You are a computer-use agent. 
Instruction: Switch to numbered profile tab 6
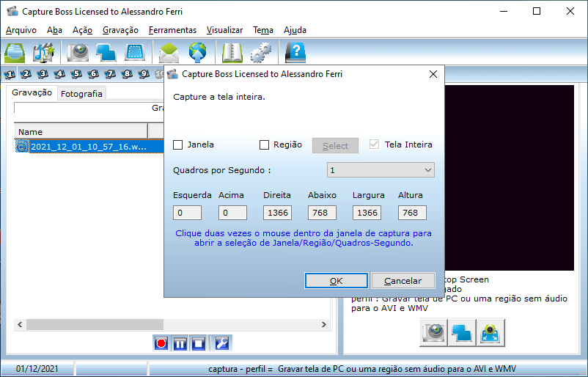point(93,74)
